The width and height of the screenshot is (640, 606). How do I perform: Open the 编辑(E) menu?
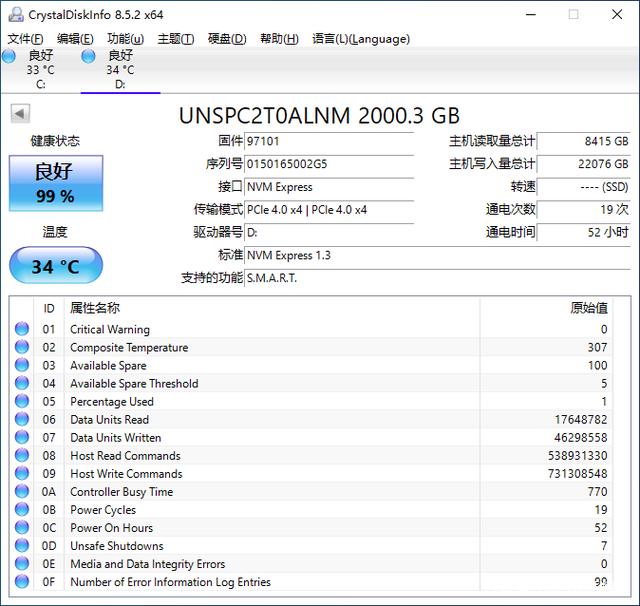tap(75, 39)
